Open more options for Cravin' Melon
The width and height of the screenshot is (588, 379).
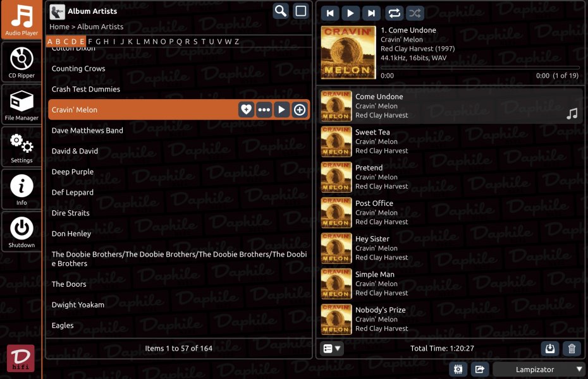(x=264, y=110)
